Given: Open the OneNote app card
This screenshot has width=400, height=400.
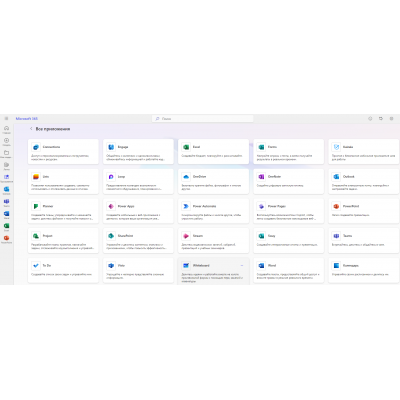Looking at the screenshot, I should pyautogui.click(x=289, y=181).
